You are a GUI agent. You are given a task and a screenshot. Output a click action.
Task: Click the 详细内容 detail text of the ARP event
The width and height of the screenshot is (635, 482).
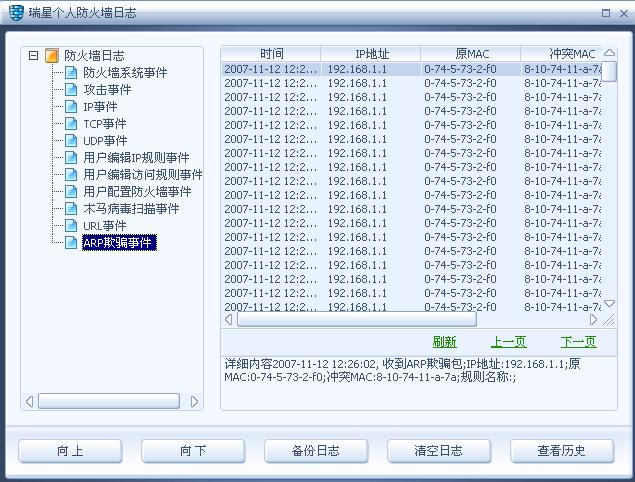tap(403, 370)
